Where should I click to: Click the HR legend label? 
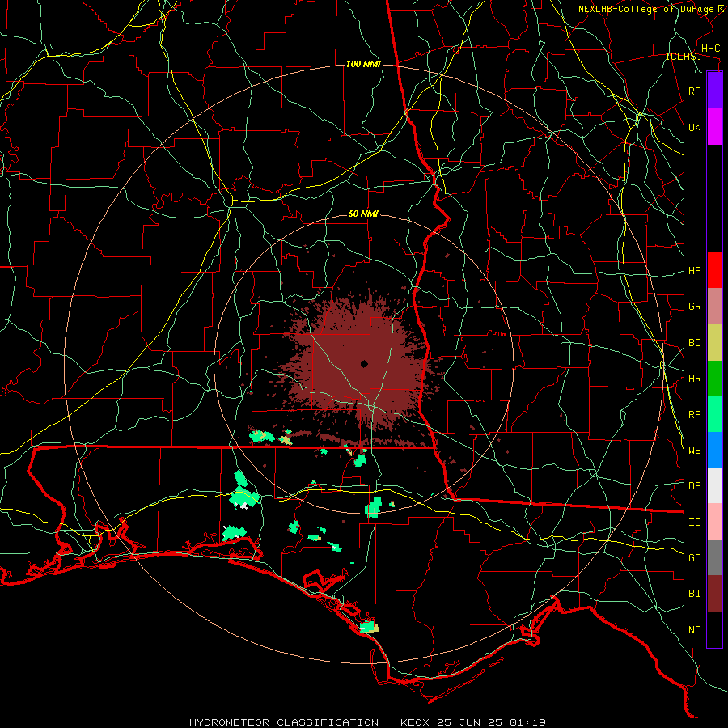click(694, 379)
